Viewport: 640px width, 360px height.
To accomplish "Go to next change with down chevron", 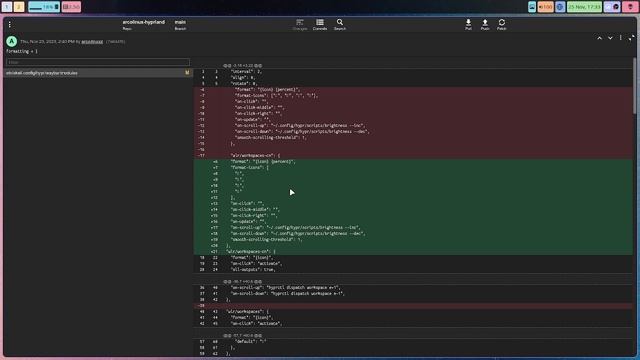I will click(610, 38).
